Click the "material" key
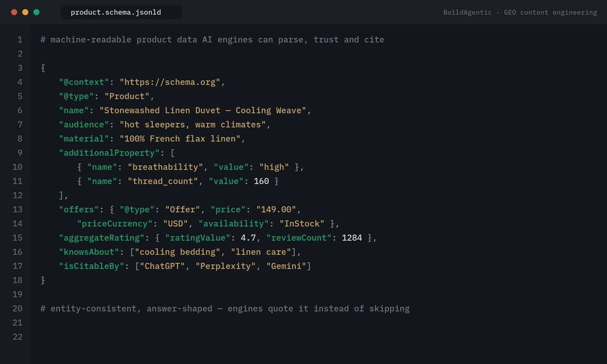Screen dimensions: 607x364 (x=84, y=139)
